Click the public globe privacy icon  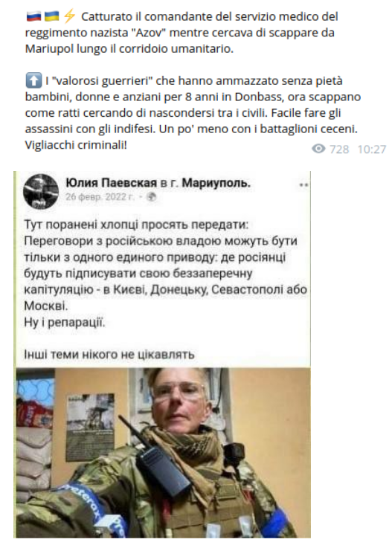[151, 197]
